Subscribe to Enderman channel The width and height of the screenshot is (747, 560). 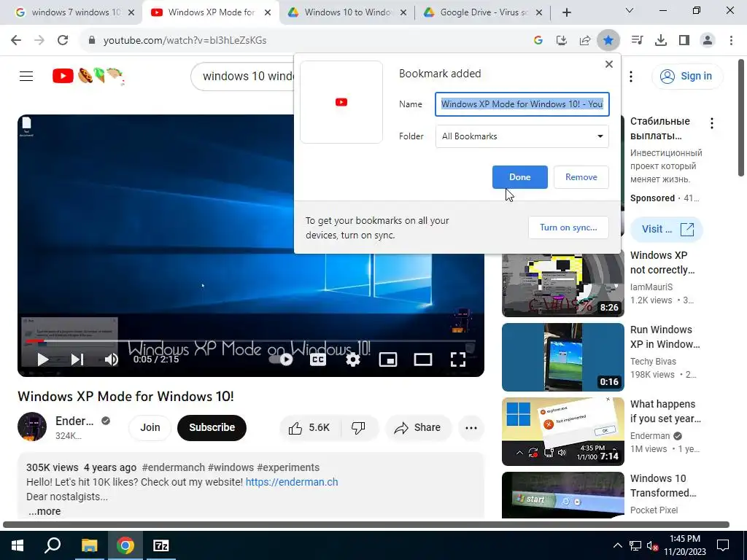[212, 427]
